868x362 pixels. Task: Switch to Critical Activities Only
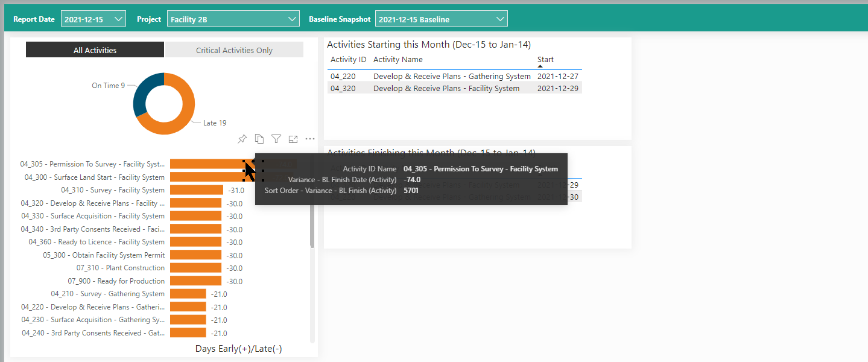[234, 50]
